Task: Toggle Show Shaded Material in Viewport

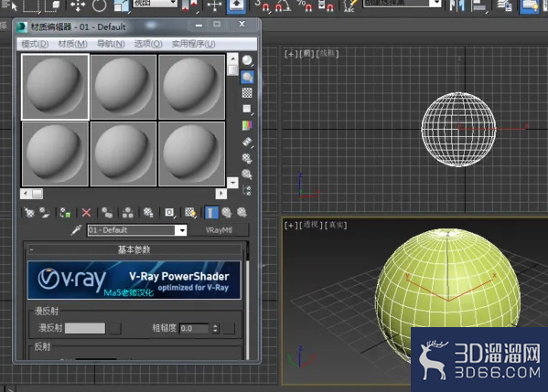Action: pos(190,212)
